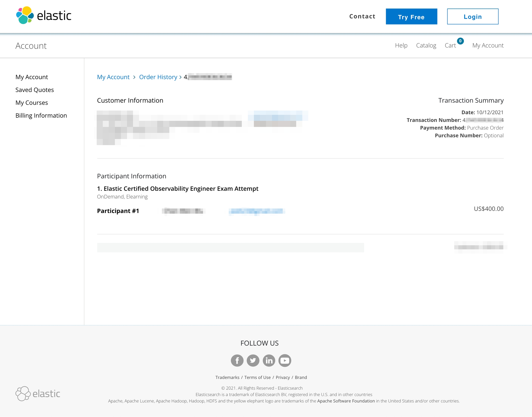Open the Cart menu item

tap(450, 45)
